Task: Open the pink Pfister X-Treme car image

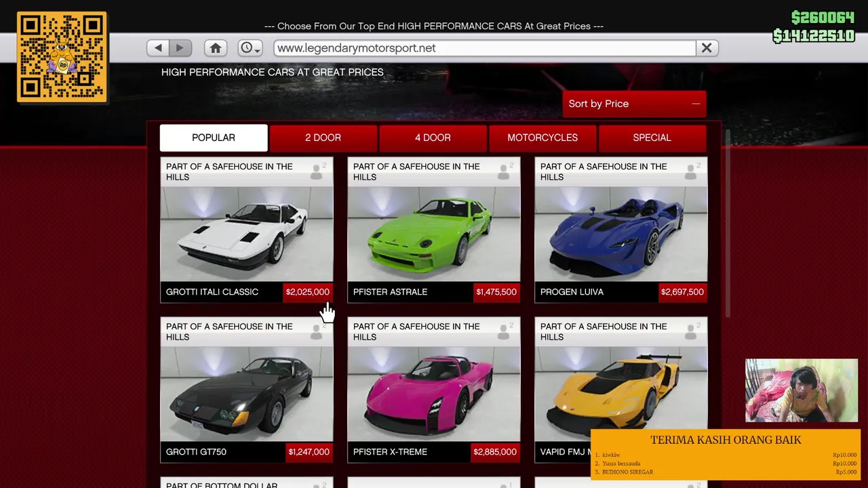Action: (434, 394)
